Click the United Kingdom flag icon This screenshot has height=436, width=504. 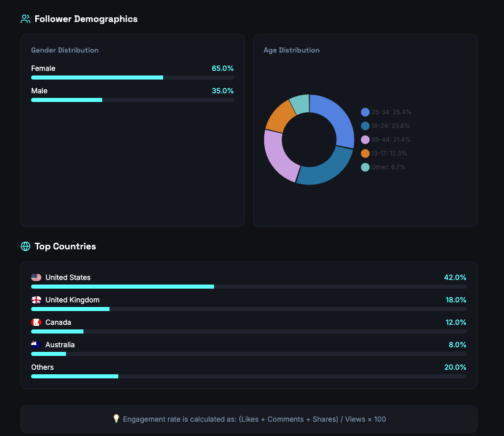point(36,299)
